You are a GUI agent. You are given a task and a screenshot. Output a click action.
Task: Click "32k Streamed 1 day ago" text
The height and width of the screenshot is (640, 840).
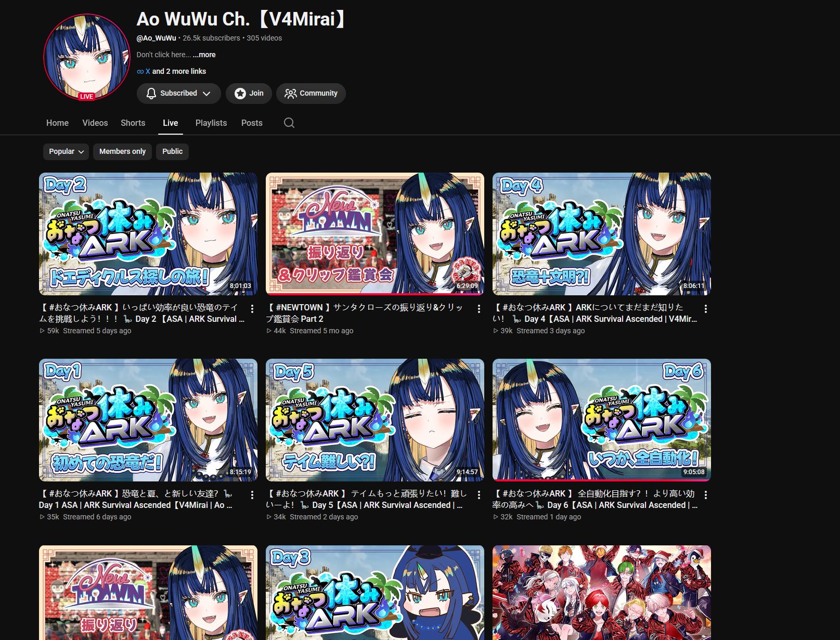[x=537, y=517]
